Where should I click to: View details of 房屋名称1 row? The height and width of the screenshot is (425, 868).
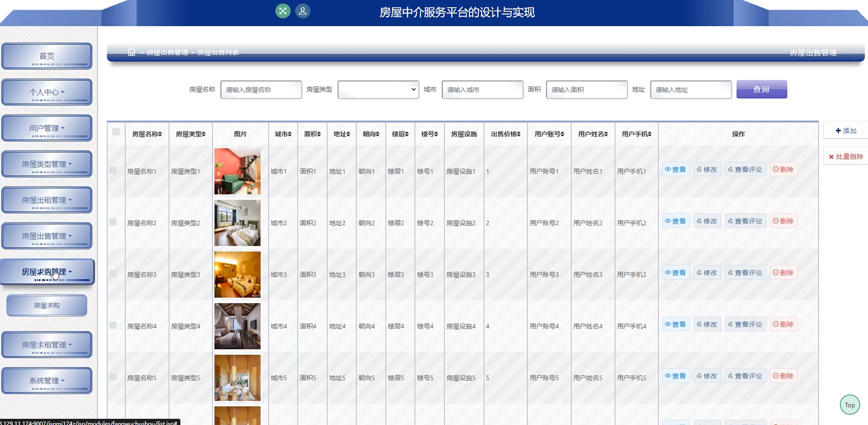coord(676,169)
